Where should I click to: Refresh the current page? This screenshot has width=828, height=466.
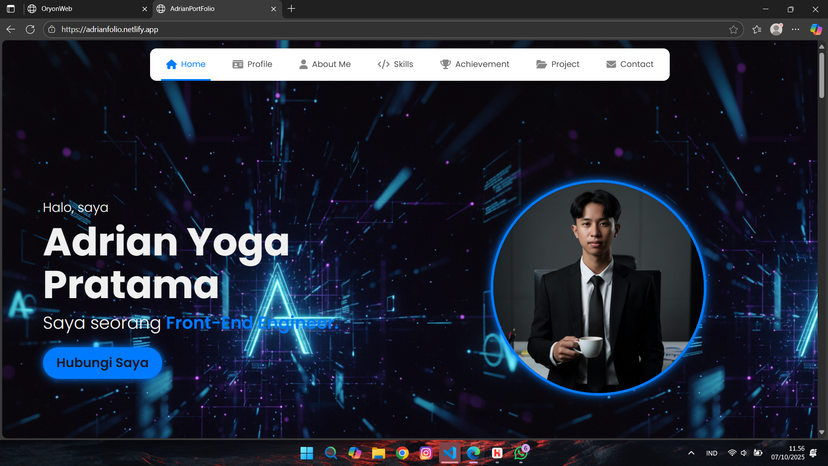pos(30,30)
